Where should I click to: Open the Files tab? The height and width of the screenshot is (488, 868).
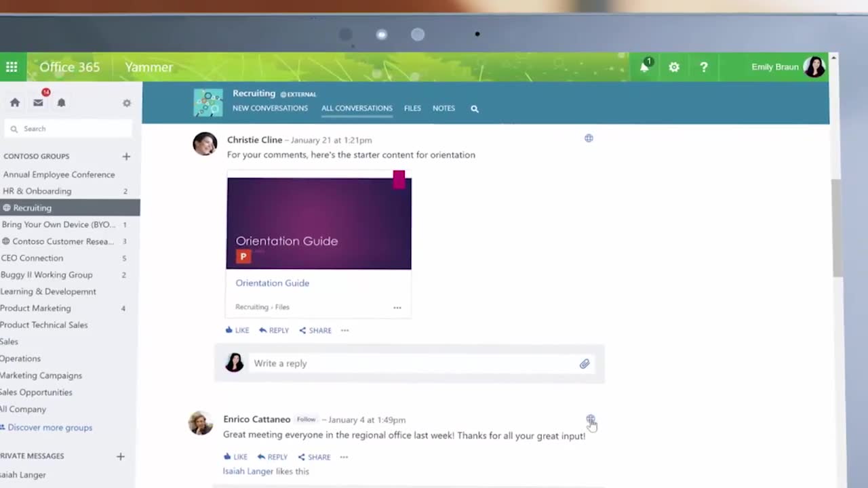pos(412,108)
